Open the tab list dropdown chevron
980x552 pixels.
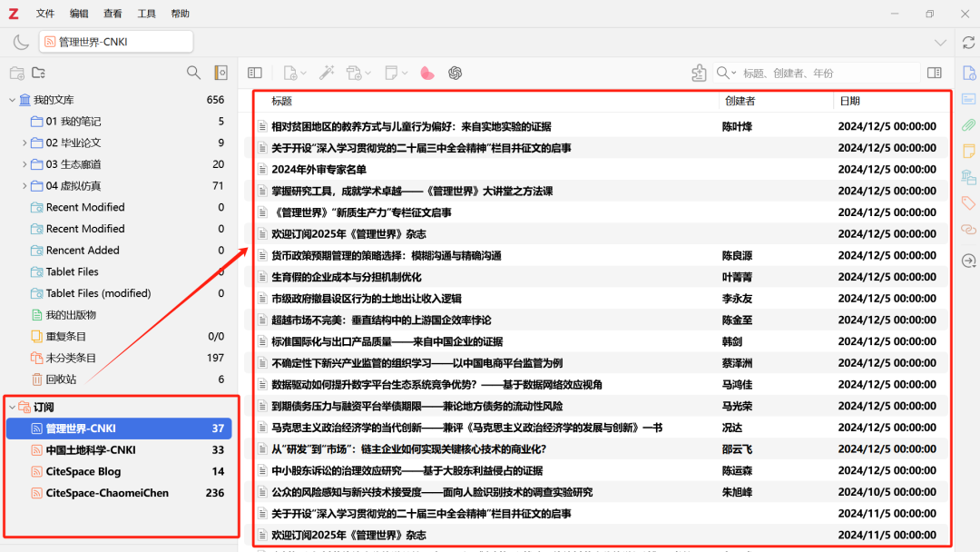tap(941, 43)
